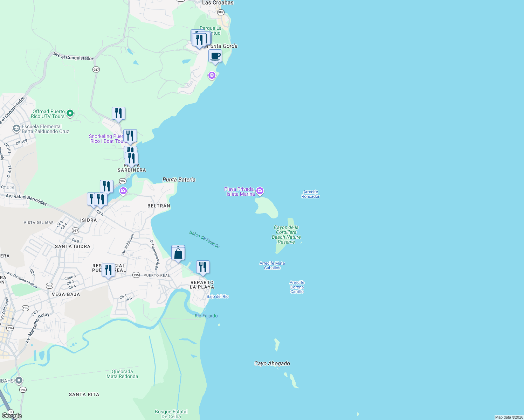
Task: Select the shopping bag pin near Bahía de Fajardo
Action: (x=178, y=253)
